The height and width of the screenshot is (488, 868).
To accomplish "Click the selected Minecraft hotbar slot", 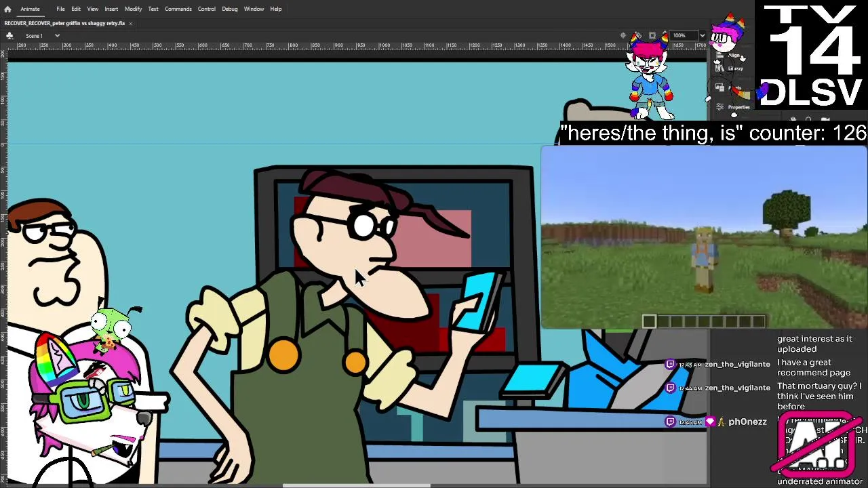I will coord(649,322).
